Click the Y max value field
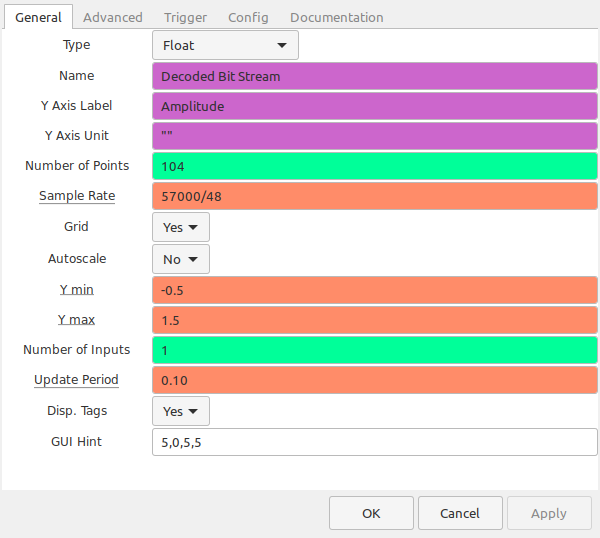 coord(375,320)
